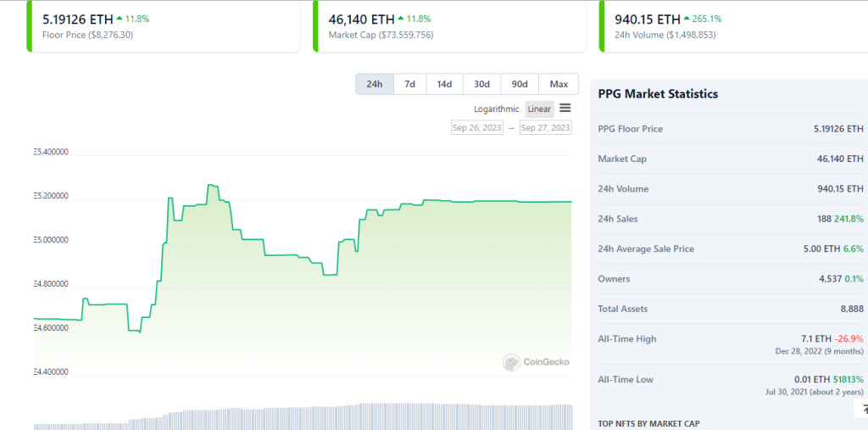Screen dimensions: 868x430
Task: Click the arrow between the two date fields
Action: click(x=511, y=128)
